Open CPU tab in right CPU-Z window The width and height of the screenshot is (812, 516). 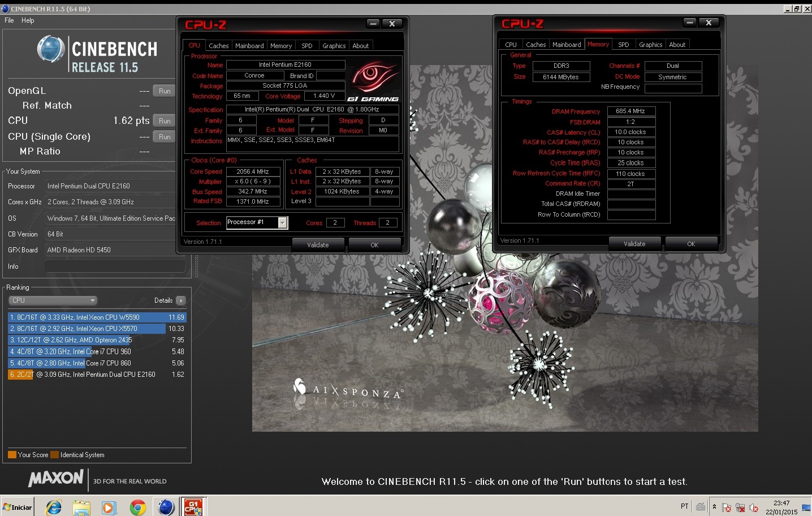pyautogui.click(x=511, y=45)
